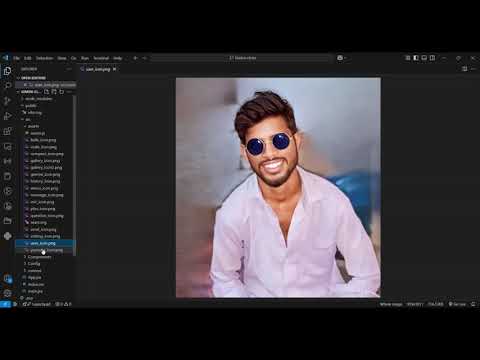Click the notifications bell in status bar
The height and width of the screenshot is (360, 480).
coord(473,304)
